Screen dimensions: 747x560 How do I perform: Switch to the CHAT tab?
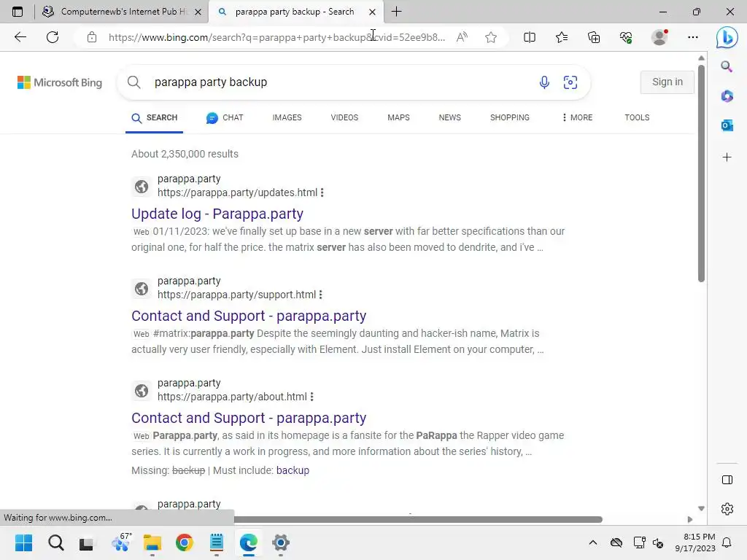click(x=225, y=117)
